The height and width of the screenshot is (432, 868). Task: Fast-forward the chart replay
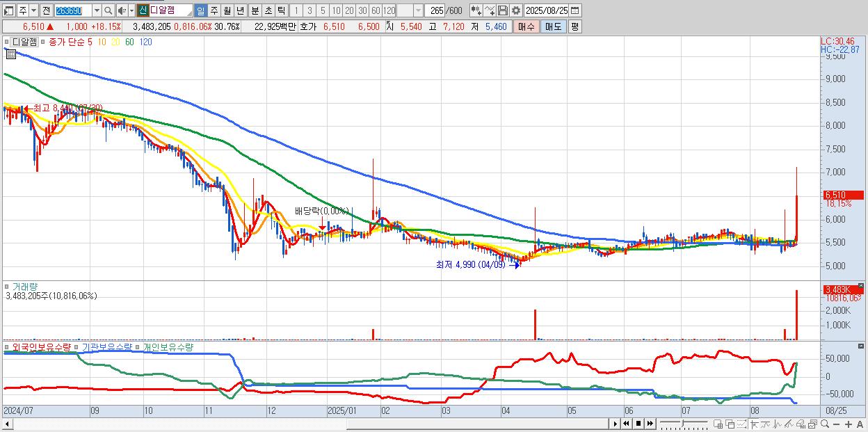(x=650, y=423)
